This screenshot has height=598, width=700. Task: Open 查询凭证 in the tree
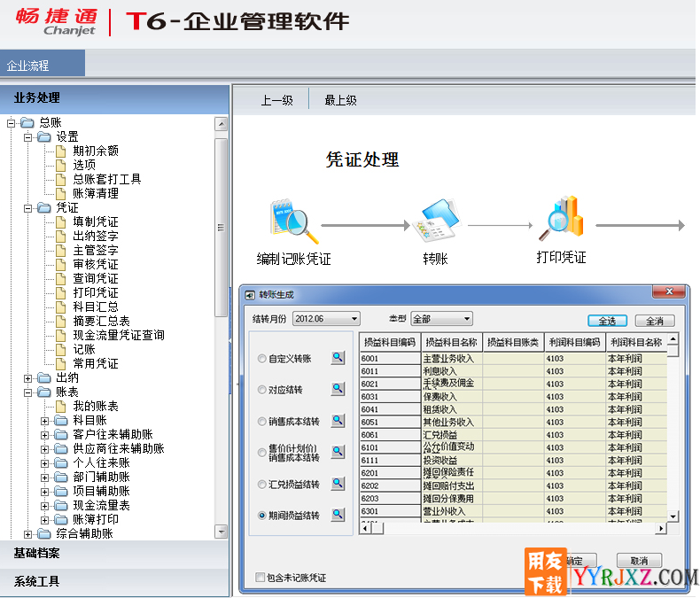click(96, 279)
